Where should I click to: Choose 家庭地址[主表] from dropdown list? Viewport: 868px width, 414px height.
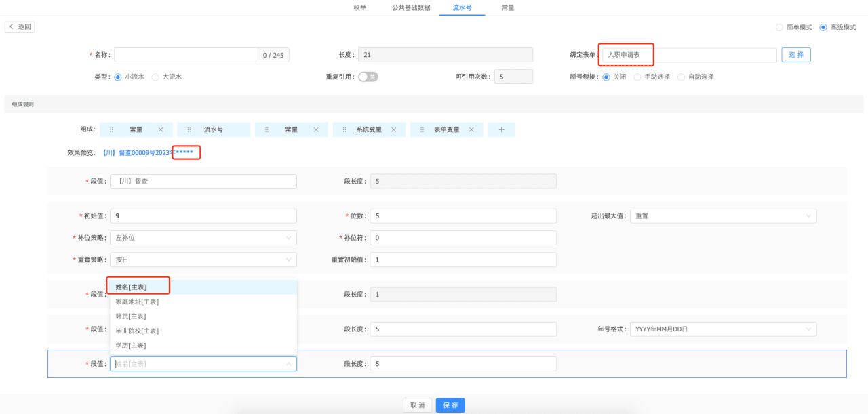point(203,302)
